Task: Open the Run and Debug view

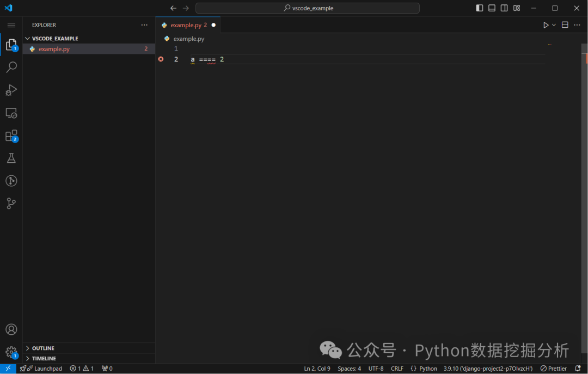Action: (x=11, y=90)
